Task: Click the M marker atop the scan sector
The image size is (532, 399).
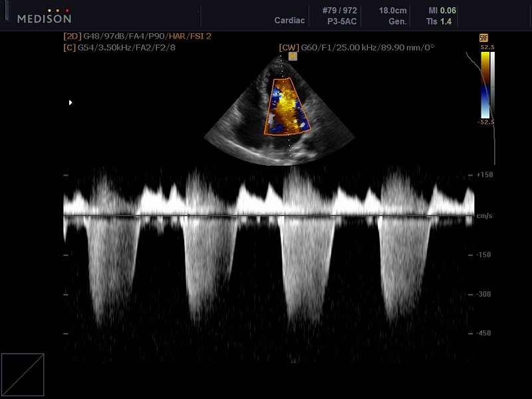Action: (x=293, y=57)
